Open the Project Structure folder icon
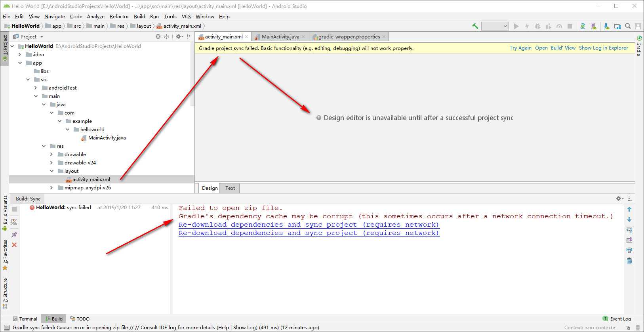The height and width of the screenshot is (332, 644). point(617,26)
